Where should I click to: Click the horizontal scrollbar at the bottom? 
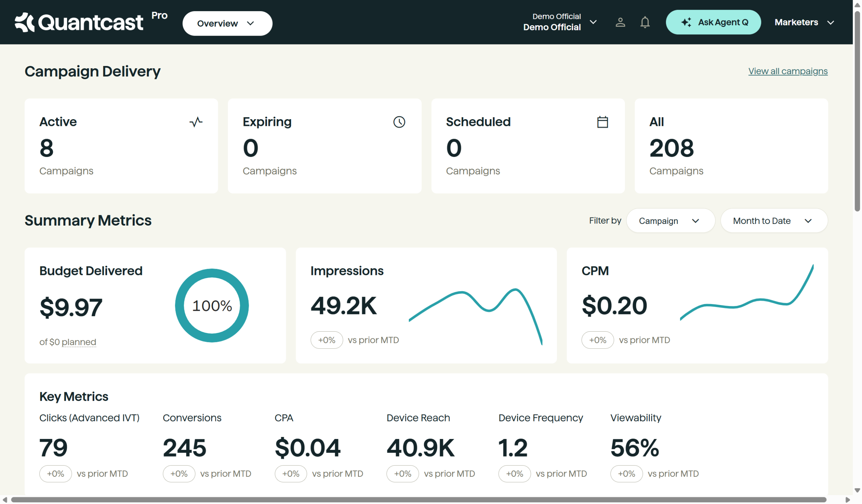419,500
